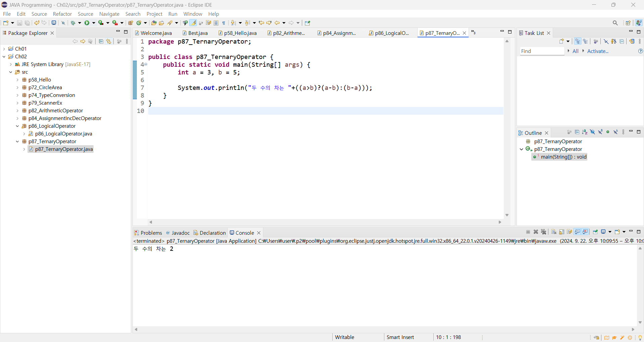The height and width of the screenshot is (342, 644).
Task: Toggle Hide Non-Public Members green dot
Action: coord(608,132)
